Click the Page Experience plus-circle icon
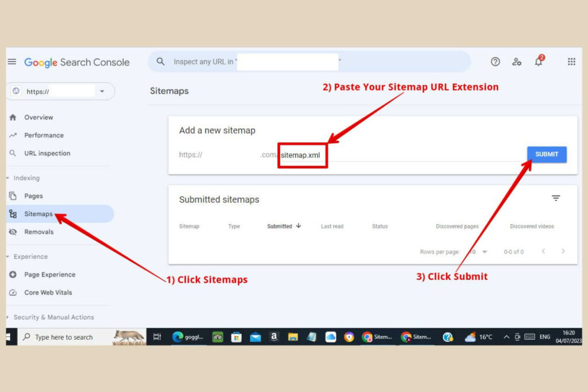 (x=13, y=275)
